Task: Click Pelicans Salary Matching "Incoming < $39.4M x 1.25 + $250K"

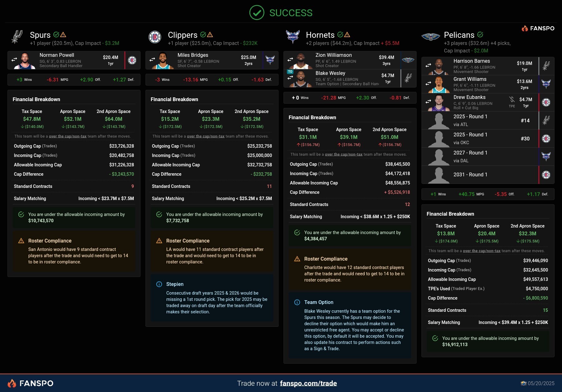Action: tap(513, 322)
